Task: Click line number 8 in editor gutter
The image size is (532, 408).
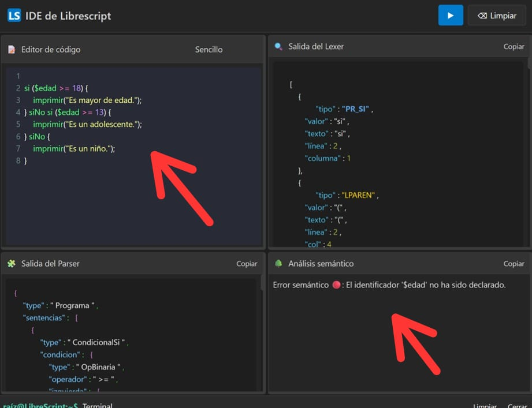Action: click(18, 160)
